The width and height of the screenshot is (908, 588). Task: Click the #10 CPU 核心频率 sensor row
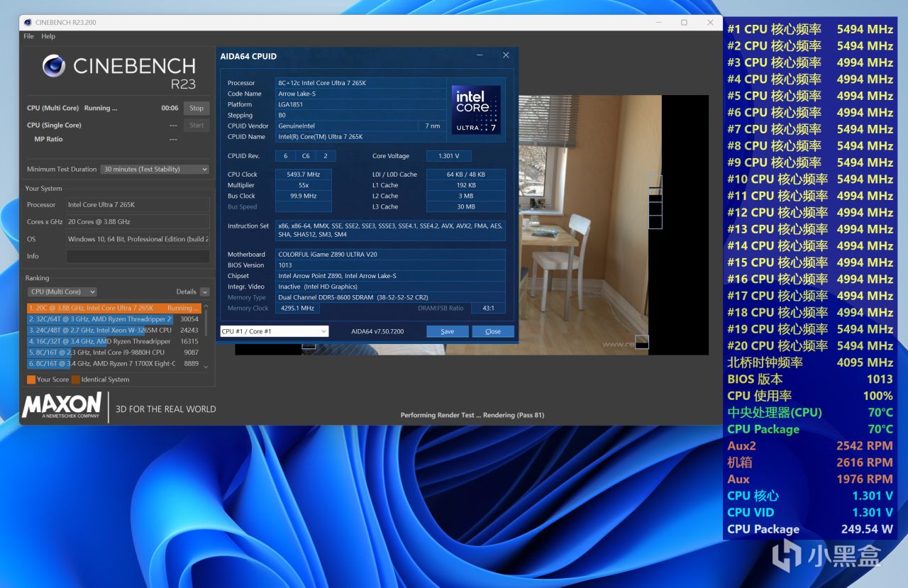tap(810, 179)
